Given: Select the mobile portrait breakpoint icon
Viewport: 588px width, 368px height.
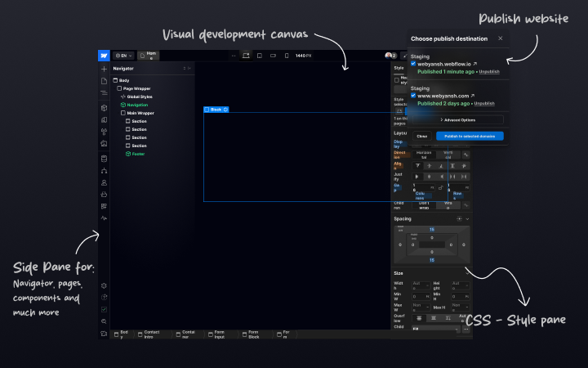Looking at the screenshot, I should [287, 56].
